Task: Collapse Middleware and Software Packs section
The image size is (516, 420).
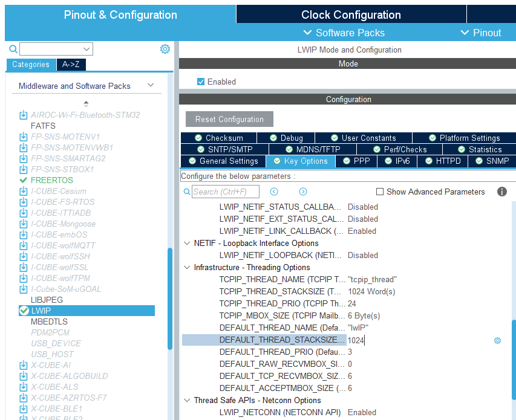Action: (151, 85)
